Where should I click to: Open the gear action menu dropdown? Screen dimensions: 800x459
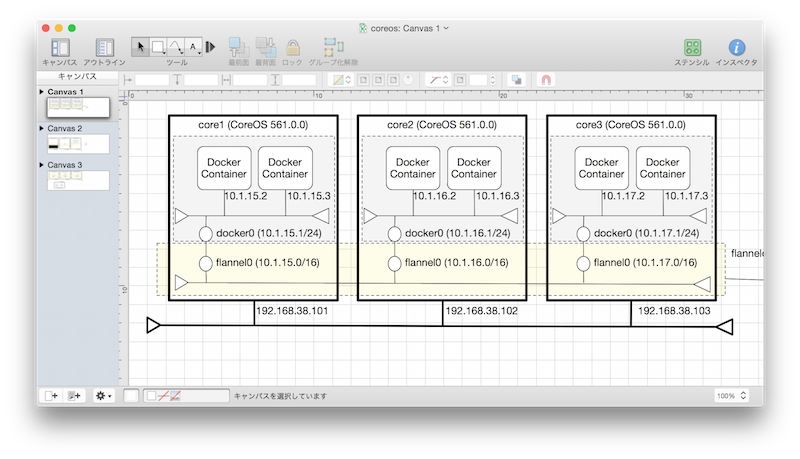103,396
